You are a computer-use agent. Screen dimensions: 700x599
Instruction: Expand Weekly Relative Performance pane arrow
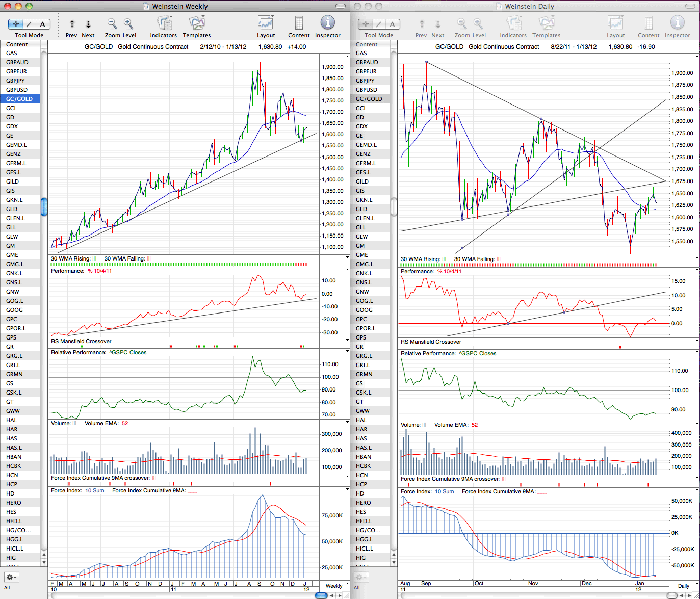coord(347,351)
